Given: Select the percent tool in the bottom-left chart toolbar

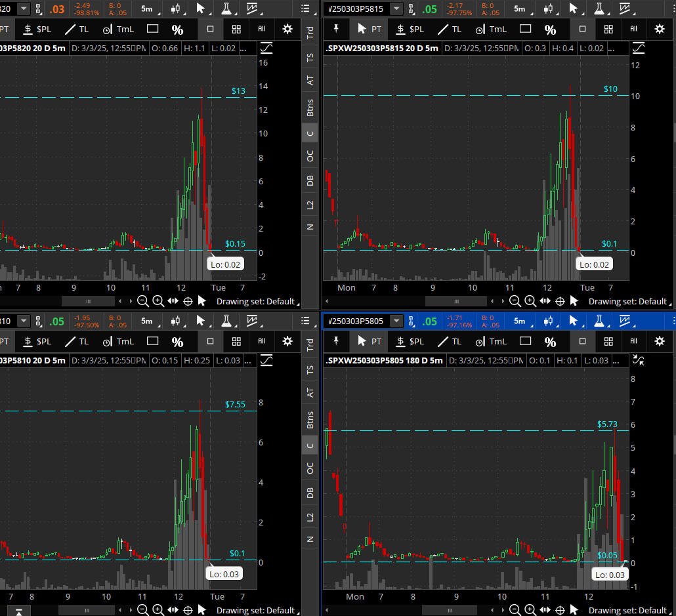Looking at the screenshot, I should coord(178,342).
